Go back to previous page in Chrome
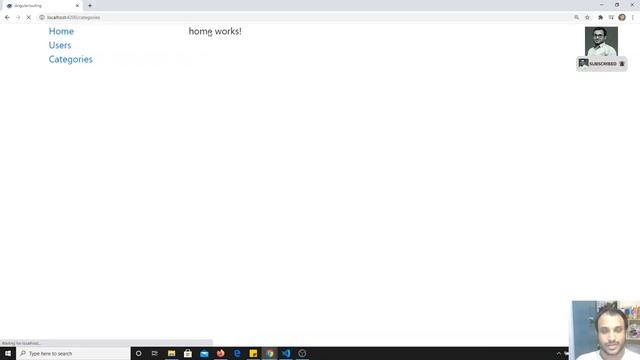This screenshot has height=360, width=640. click(7, 18)
